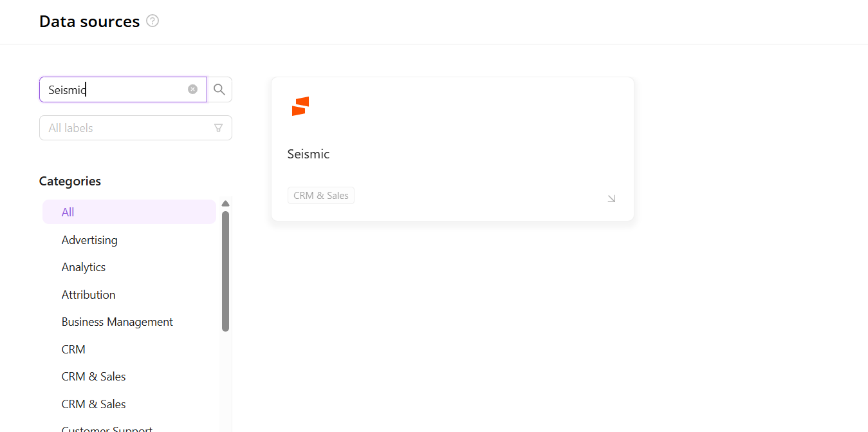Clear the Seismic search text

pyautogui.click(x=192, y=89)
